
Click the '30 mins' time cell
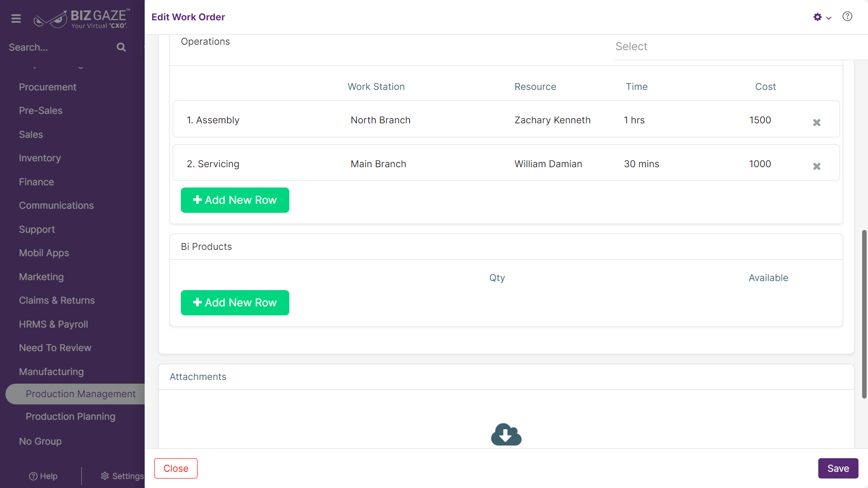pyautogui.click(x=642, y=164)
